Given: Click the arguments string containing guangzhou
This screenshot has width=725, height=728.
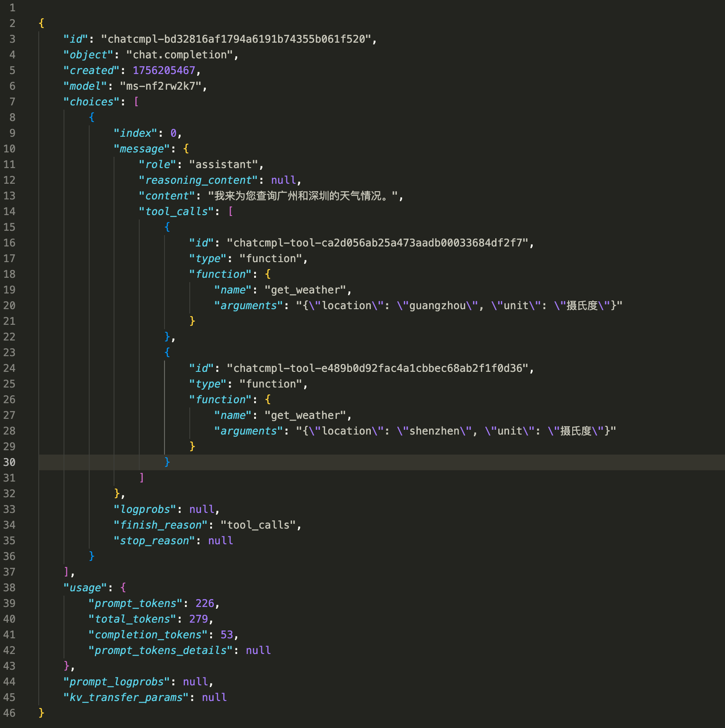Looking at the screenshot, I should pos(459,306).
